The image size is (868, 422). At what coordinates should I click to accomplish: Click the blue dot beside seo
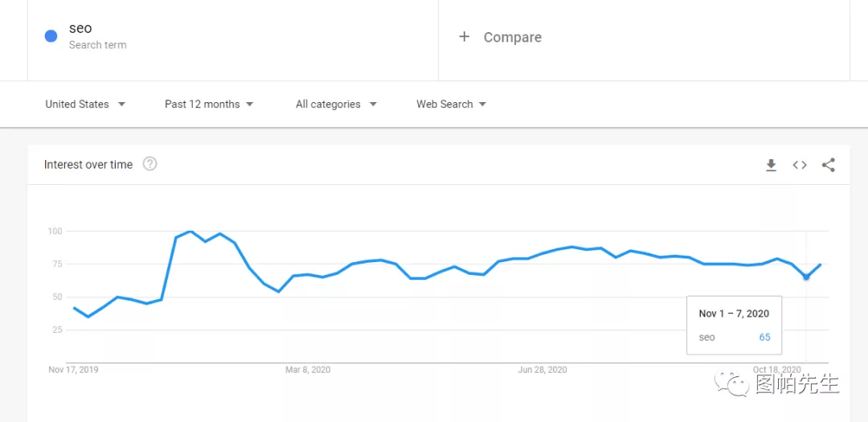pos(51,36)
